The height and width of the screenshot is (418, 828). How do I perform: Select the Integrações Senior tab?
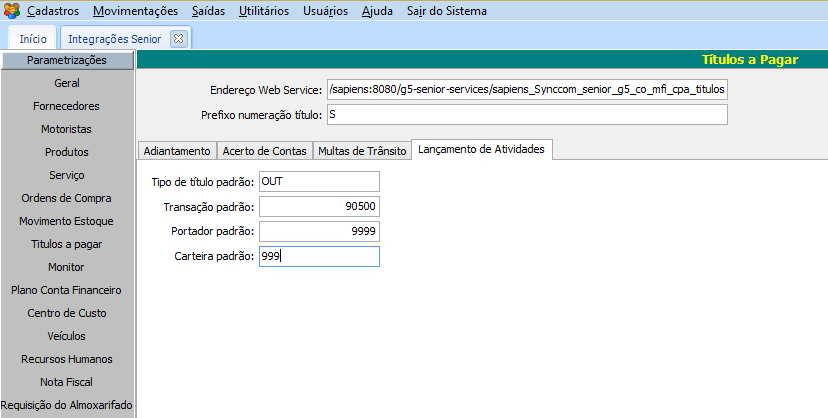pos(115,39)
